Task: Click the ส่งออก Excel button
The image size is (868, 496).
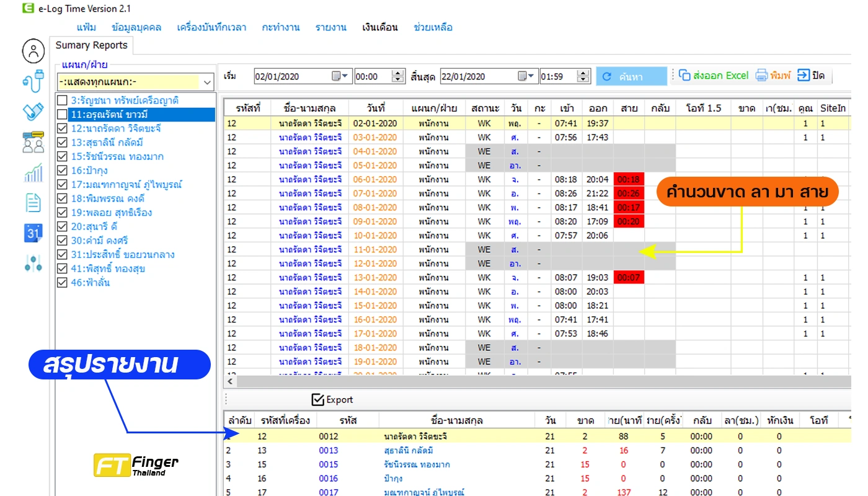Action: pyautogui.click(x=714, y=76)
